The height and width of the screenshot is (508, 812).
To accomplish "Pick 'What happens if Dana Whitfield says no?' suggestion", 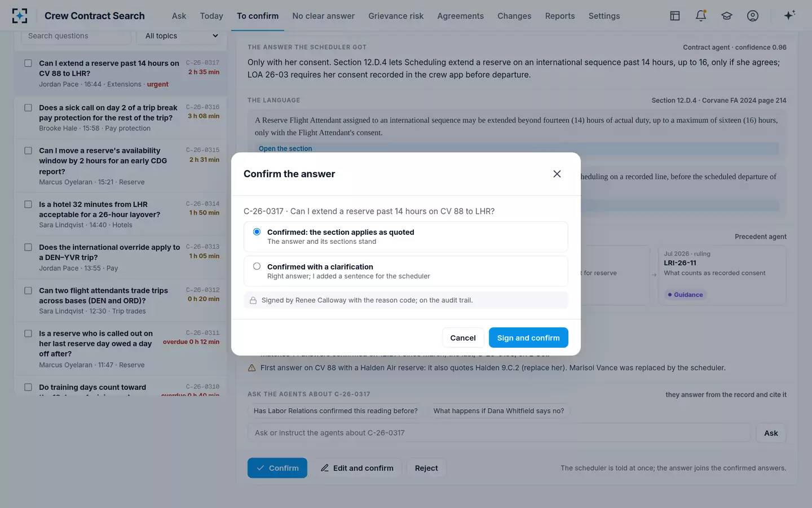I will click(x=498, y=411).
